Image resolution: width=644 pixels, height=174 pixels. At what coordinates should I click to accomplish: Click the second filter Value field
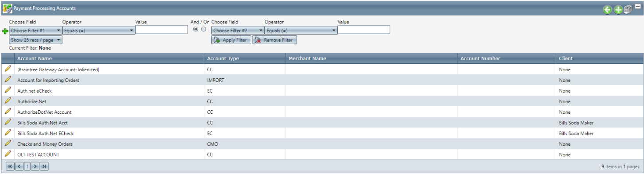pyautogui.click(x=364, y=30)
